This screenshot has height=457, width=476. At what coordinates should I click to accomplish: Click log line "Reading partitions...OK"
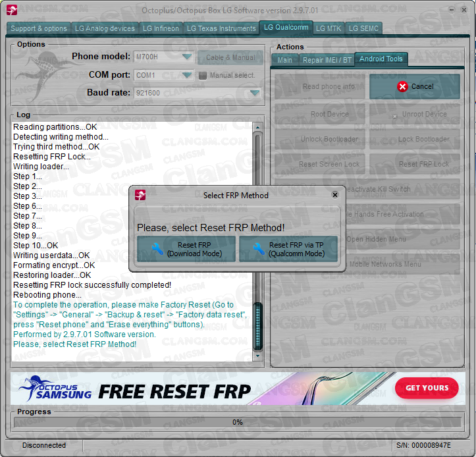[55, 127]
